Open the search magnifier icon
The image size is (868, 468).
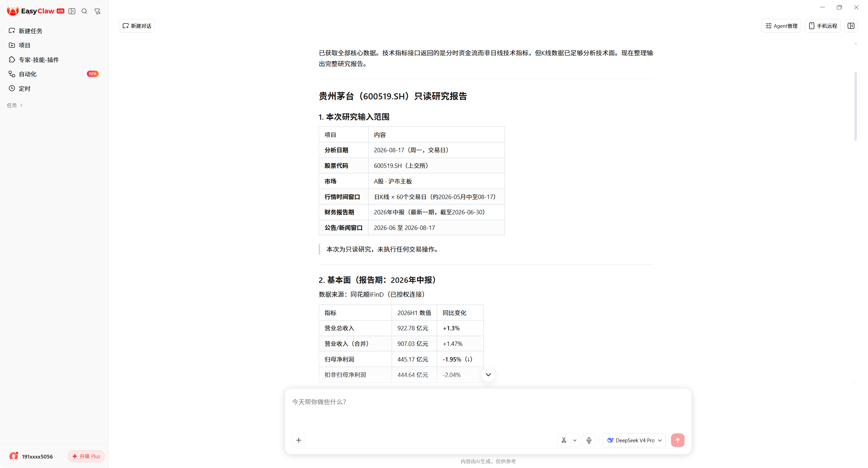point(84,11)
